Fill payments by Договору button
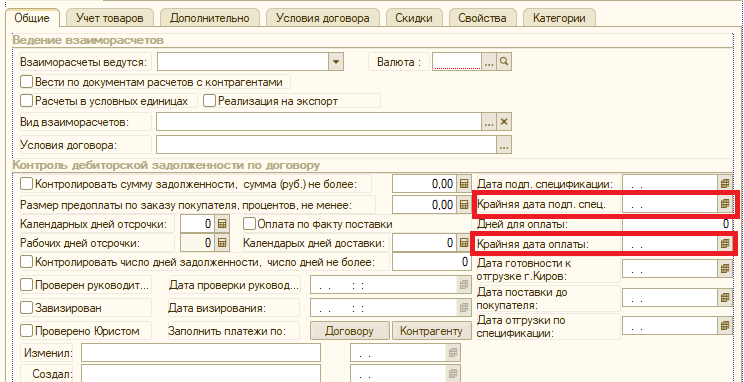The height and width of the screenshot is (382, 744). [x=349, y=331]
